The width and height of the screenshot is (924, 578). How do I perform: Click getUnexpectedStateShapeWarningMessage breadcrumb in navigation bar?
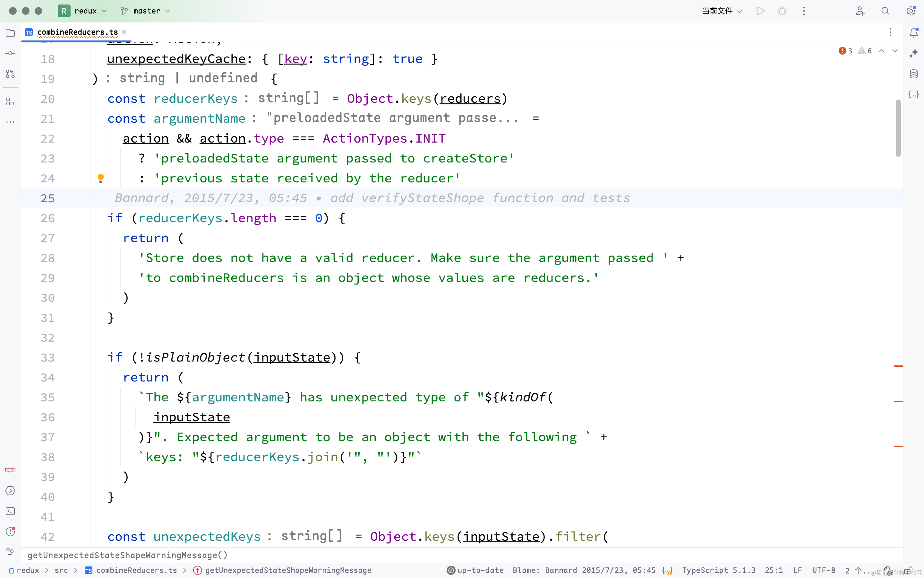(282, 570)
